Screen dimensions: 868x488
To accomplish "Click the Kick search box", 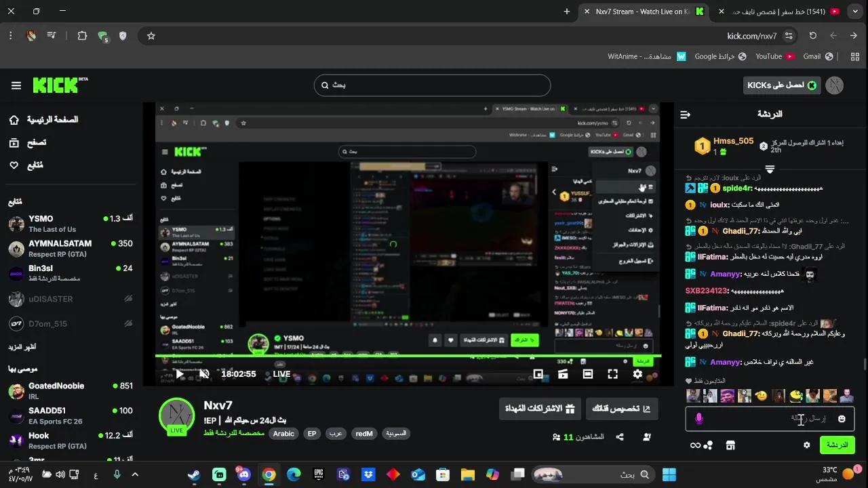I will coord(432,85).
